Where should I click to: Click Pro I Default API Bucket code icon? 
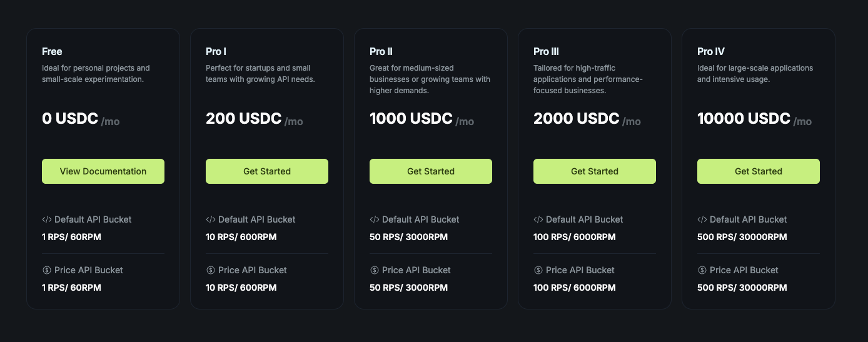point(210,219)
